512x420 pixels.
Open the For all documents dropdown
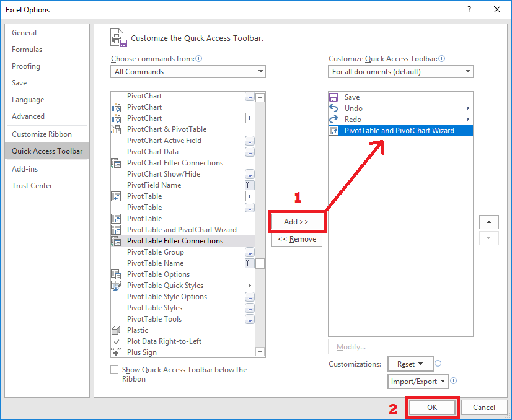pyautogui.click(x=400, y=72)
